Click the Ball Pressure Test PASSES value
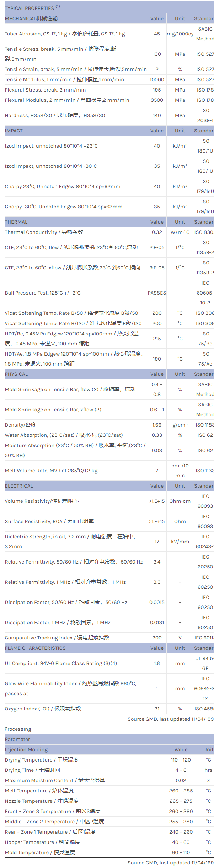 (x=157, y=293)
